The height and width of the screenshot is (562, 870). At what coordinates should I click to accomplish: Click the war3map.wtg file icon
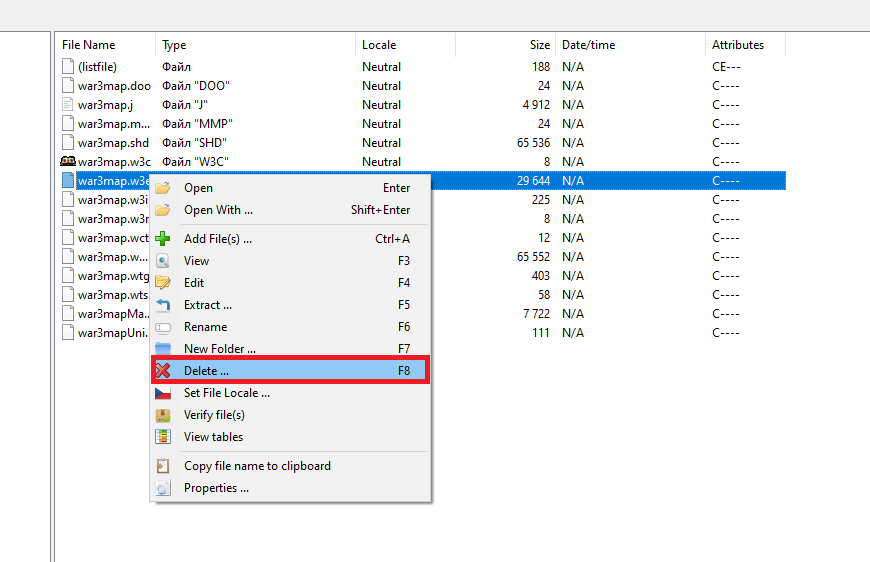pyautogui.click(x=68, y=276)
